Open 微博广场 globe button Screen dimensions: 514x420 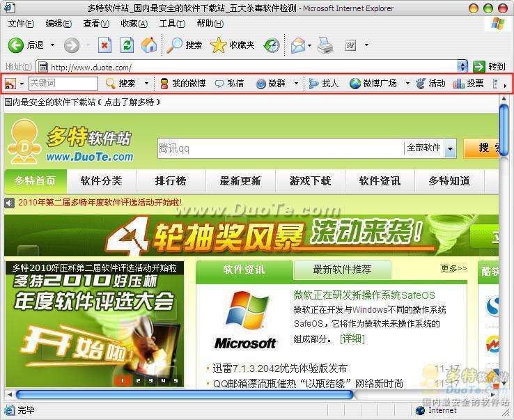coord(373,84)
